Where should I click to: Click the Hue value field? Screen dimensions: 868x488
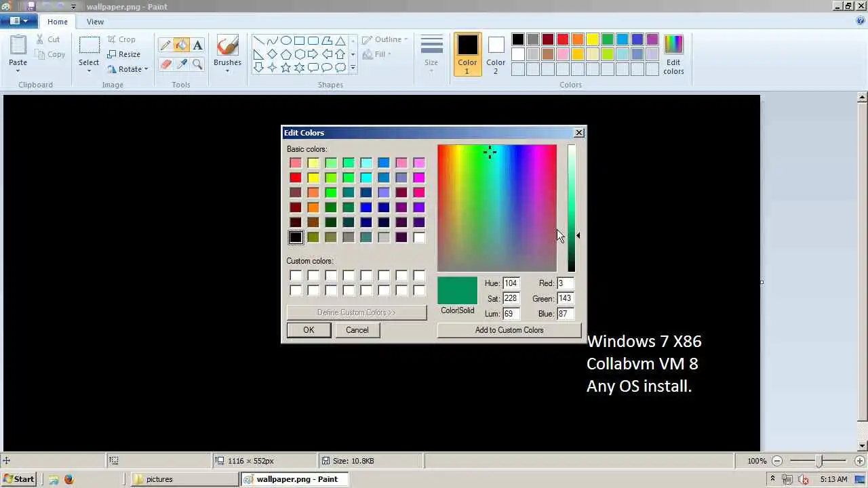tap(511, 283)
